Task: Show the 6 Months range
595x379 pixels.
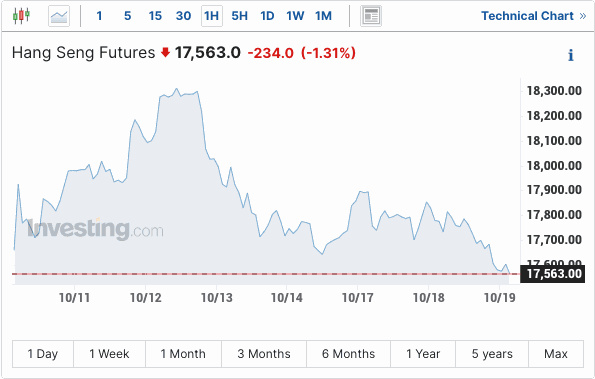Action: pos(348,354)
